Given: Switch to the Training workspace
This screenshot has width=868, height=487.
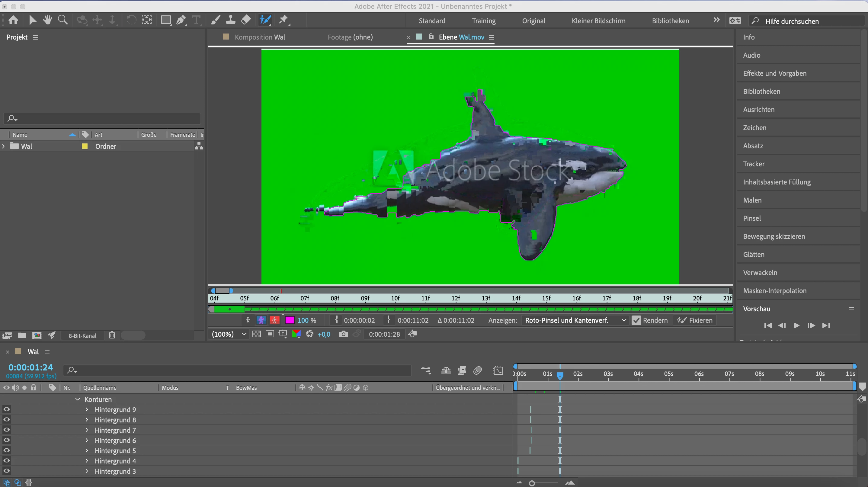Looking at the screenshot, I should click(484, 21).
